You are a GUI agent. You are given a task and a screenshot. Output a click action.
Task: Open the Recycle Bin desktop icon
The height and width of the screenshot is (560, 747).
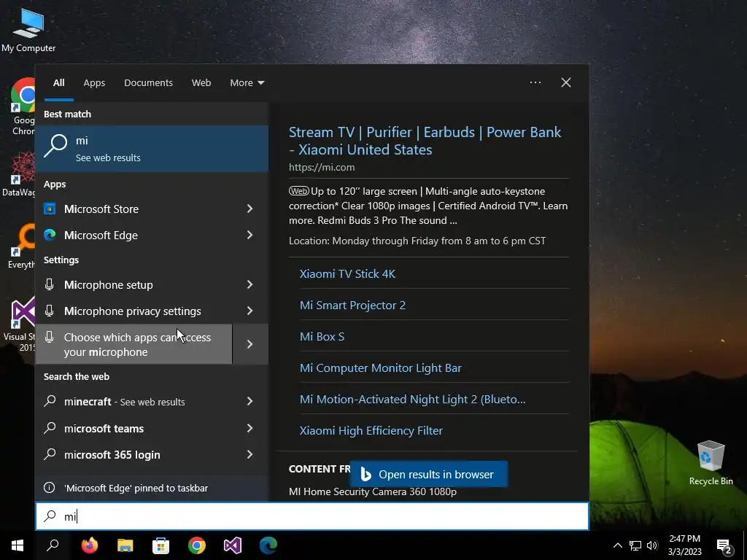711,462
